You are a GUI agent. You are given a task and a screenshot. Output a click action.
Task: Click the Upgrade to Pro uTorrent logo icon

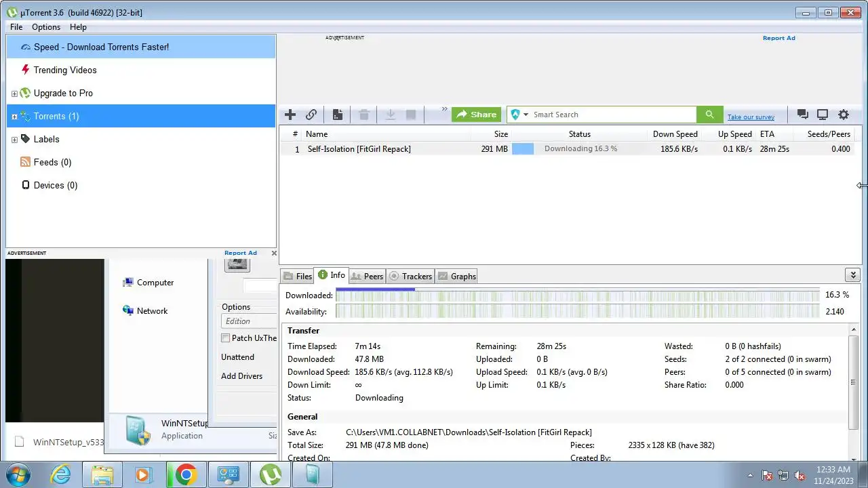point(26,93)
